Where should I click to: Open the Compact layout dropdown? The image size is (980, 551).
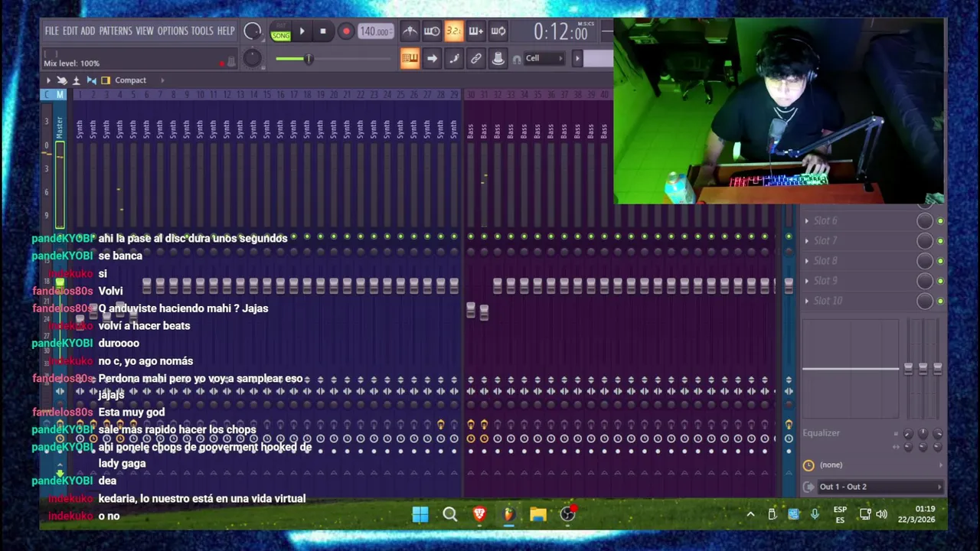130,80
